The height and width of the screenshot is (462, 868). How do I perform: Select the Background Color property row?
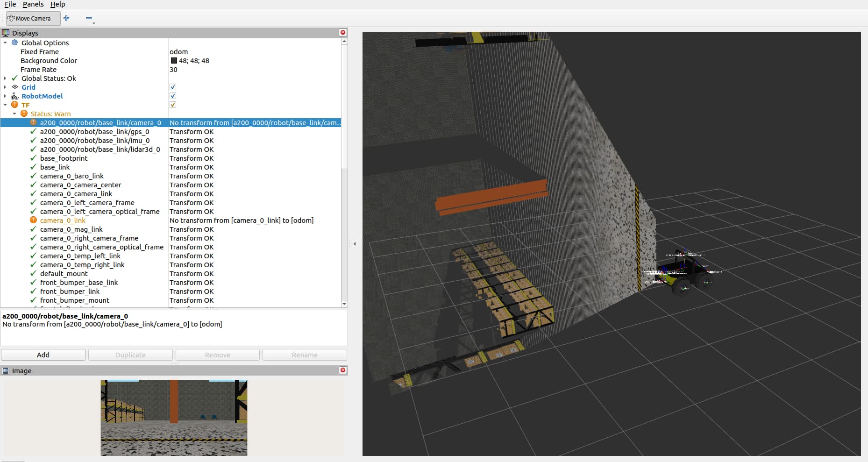pos(171,60)
